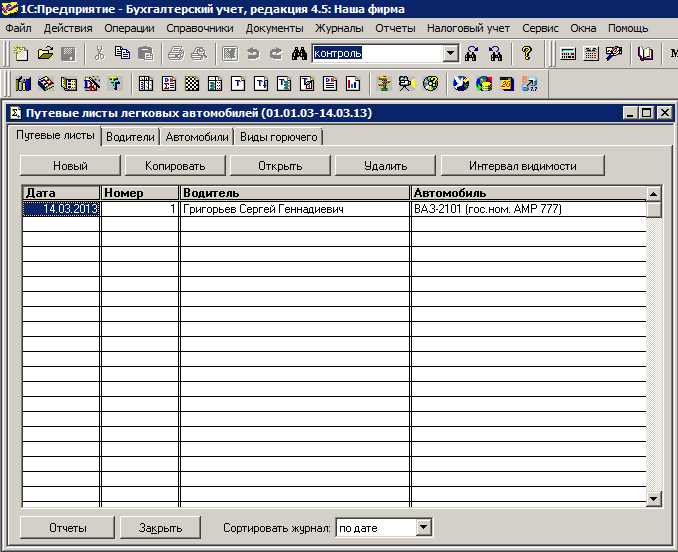Select the 14.03.2013 date cell

click(x=61, y=209)
